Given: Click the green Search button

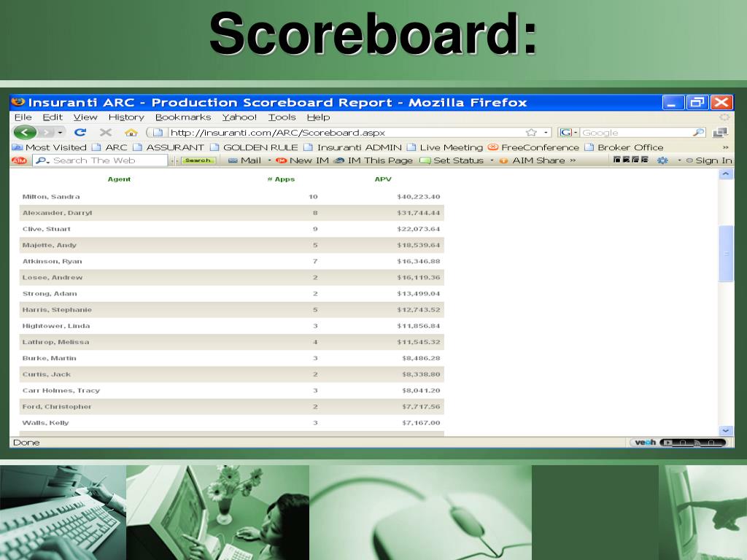Looking at the screenshot, I should tap(198, 160).
